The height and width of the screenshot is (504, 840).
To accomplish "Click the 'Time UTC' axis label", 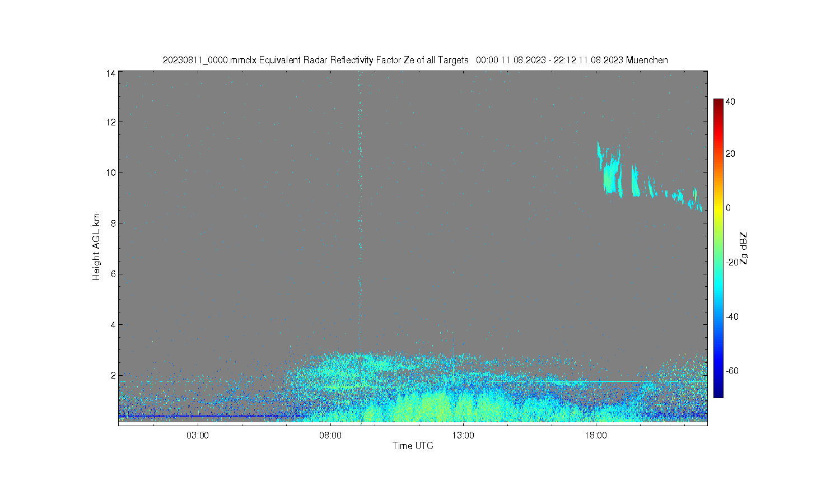I will coord(413,446).
